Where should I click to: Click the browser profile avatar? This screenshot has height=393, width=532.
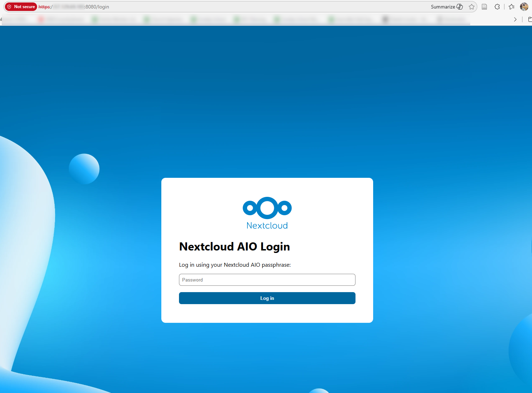524,7
